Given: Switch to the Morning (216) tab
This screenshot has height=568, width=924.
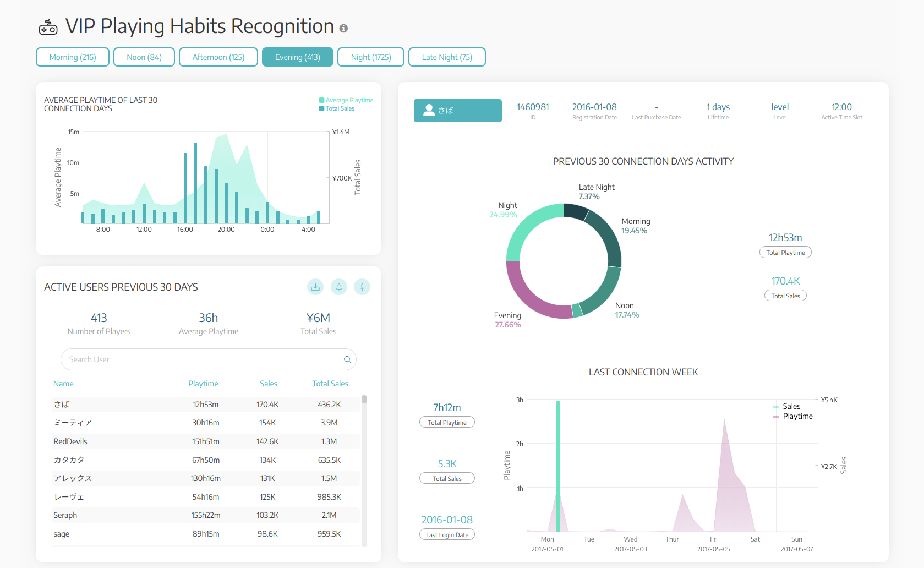Looking at the screenshot, I should 73,57.
